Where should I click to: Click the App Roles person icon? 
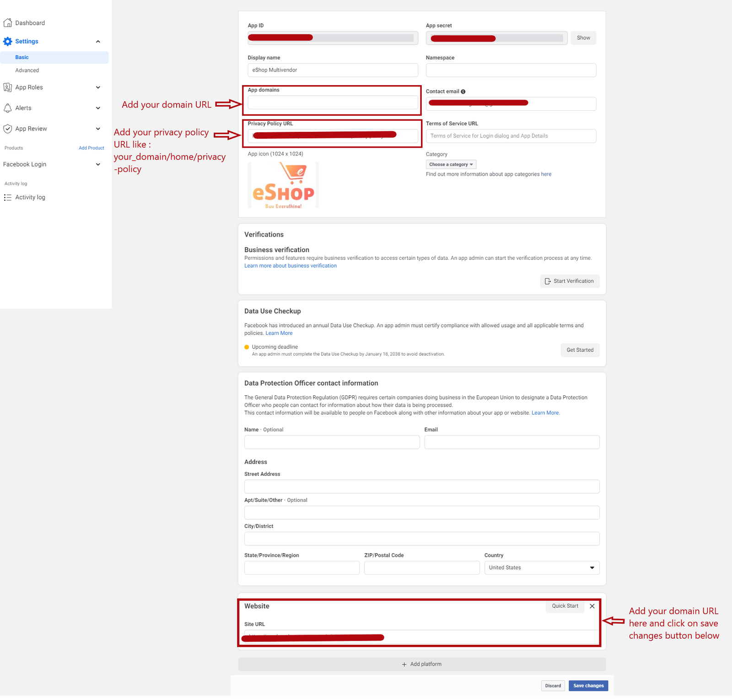8,87
